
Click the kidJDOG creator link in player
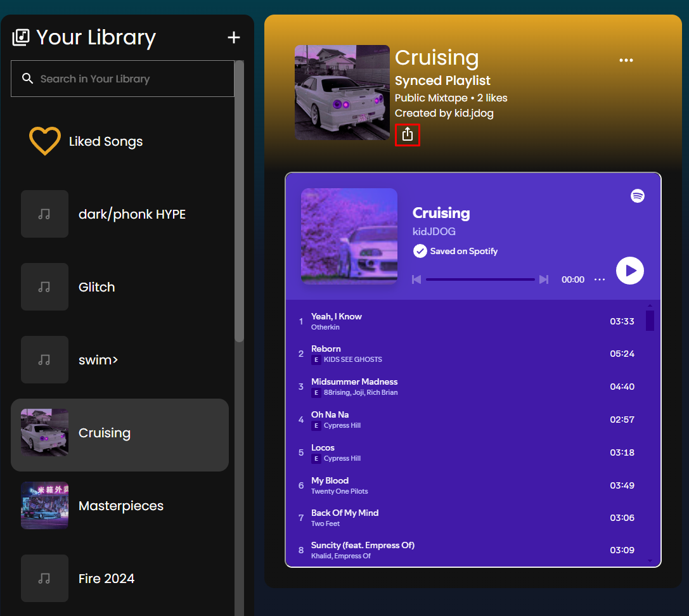(434, 231)
